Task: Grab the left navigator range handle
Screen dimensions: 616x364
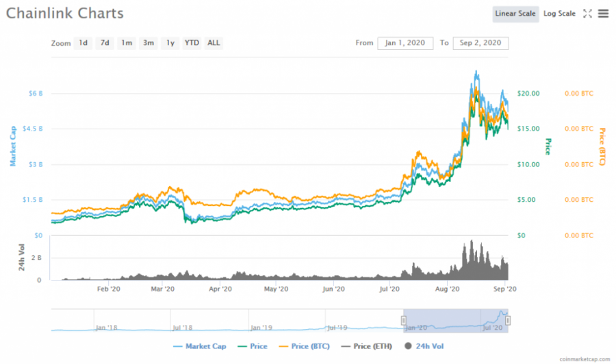Action: coord(403,321)
